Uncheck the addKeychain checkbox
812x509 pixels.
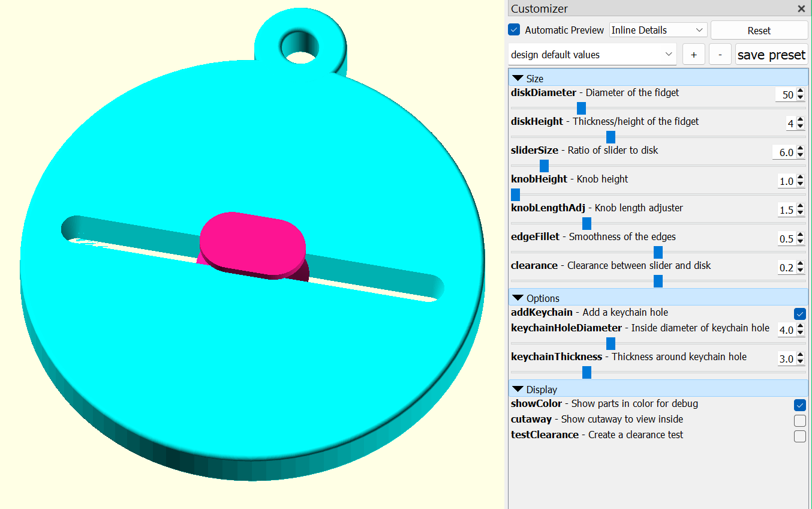[799, 314]
